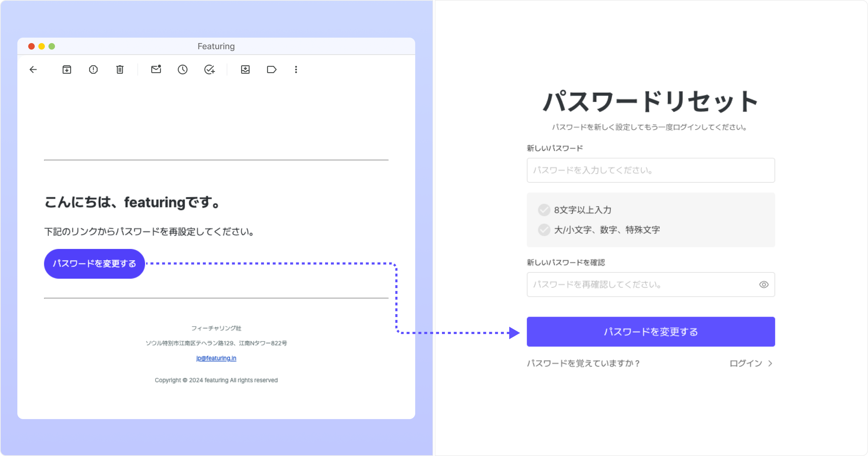Click the 8文字以上入力 check indicator
This screenshot has height=456, width=868.
(x=544, y=210)
